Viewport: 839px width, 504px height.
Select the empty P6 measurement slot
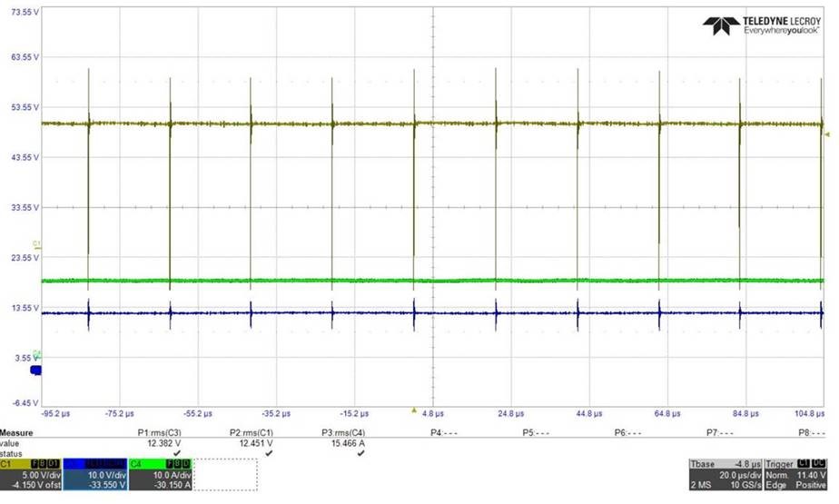[x=627, y=432]
